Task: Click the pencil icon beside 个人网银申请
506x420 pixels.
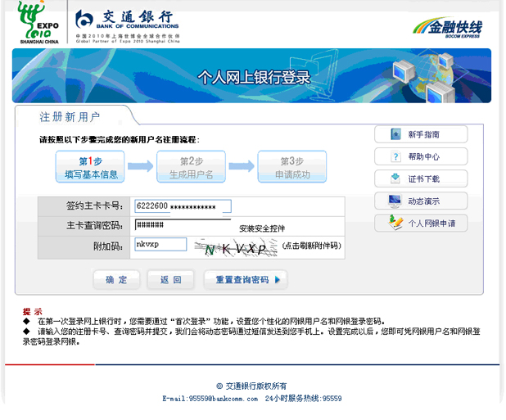Action: point(395,223)
